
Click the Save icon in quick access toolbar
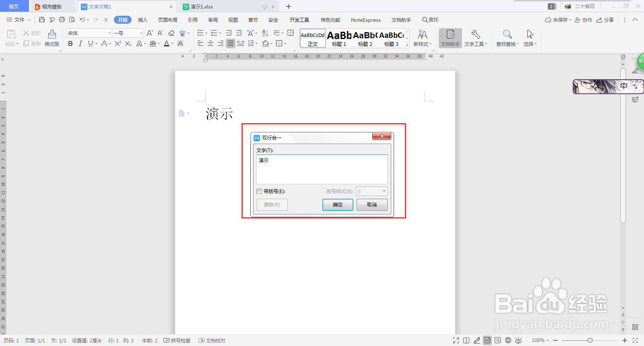pyautogui.click(x=42, y=20)
